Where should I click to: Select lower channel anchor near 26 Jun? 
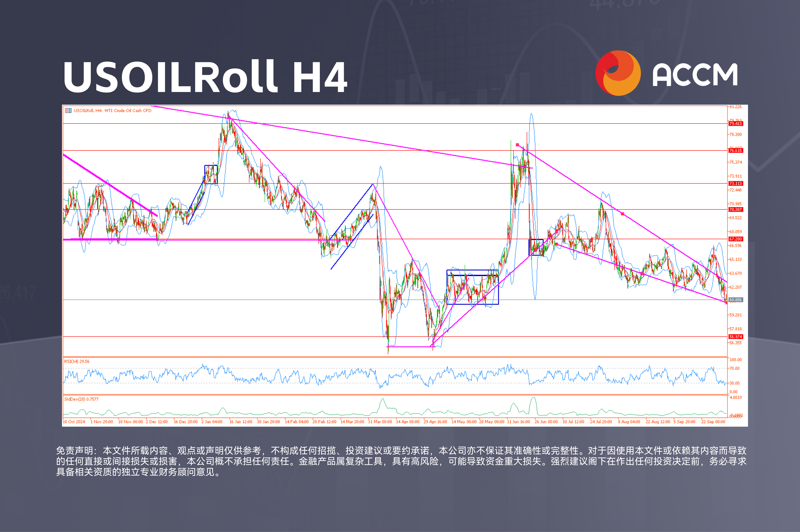[556, 244]
